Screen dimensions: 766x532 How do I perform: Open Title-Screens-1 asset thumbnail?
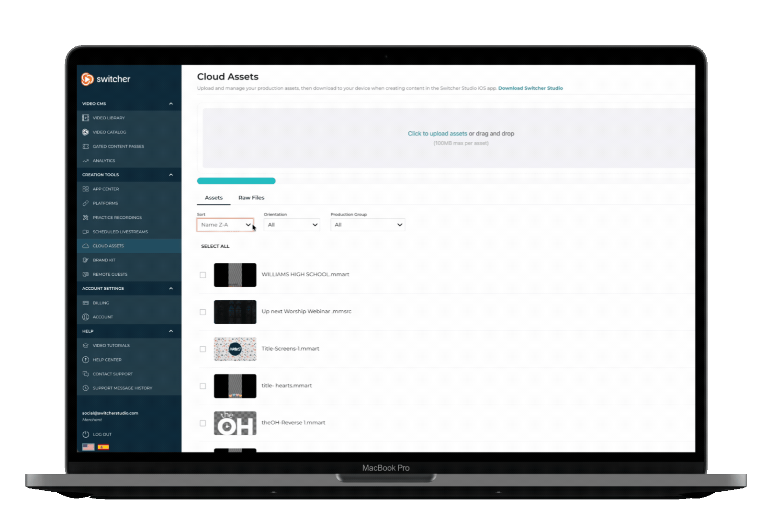coord(235,349)
